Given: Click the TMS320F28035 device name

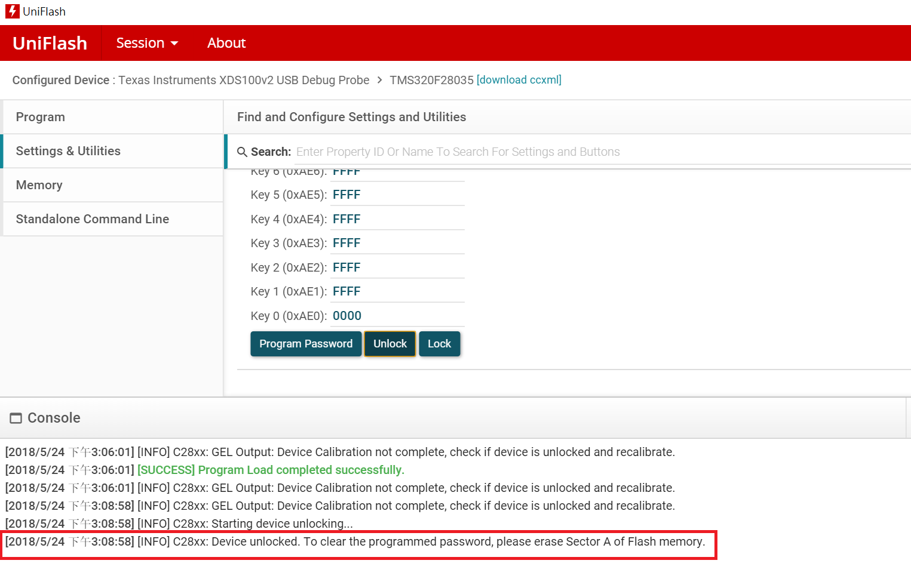Looking at the screenshot, I should click(x=431, y=80).
